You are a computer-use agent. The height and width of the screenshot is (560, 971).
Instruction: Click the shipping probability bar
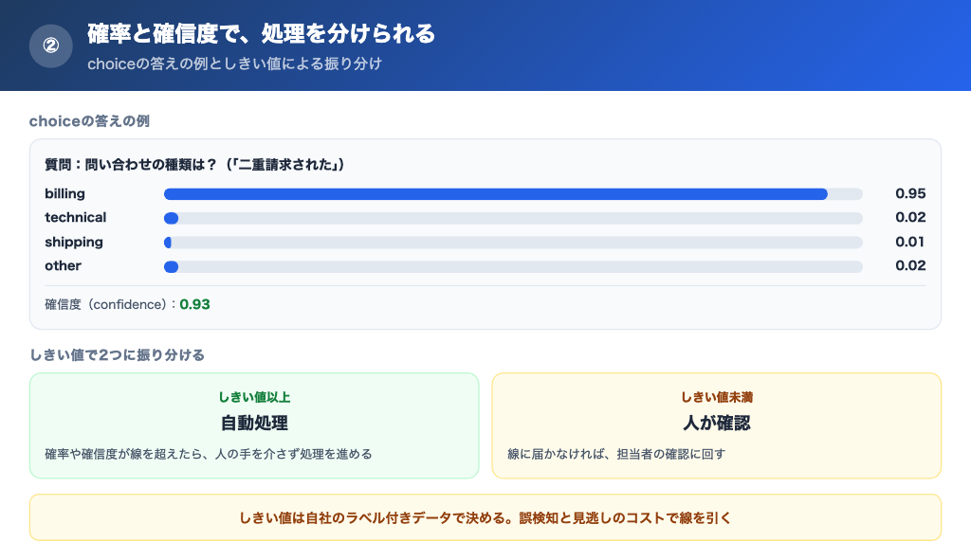point(513,243)
